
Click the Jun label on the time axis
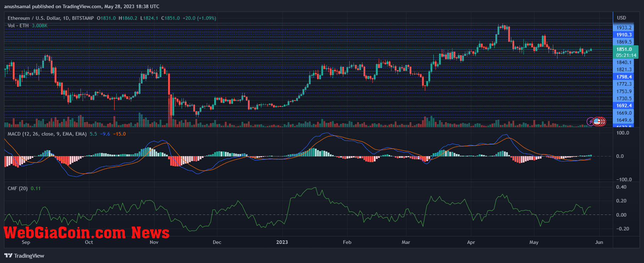tap(599, 242)
